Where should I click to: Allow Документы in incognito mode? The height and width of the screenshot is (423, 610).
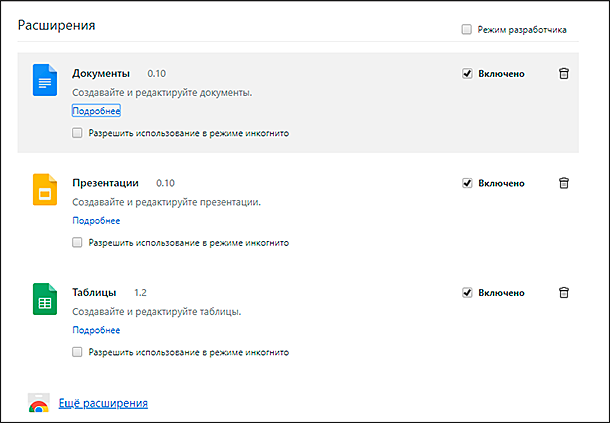(77, 133)
